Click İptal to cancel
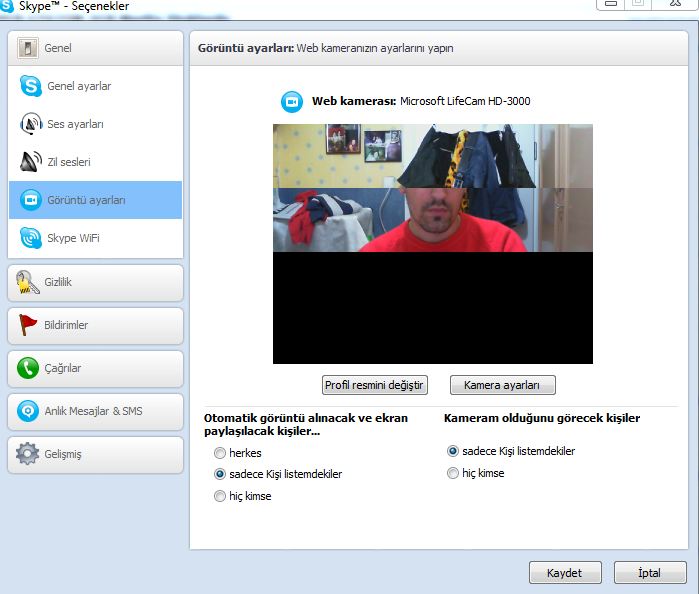The height and width of the screenshot is (594, 699). pyautogui.click(x=650, y=573)
